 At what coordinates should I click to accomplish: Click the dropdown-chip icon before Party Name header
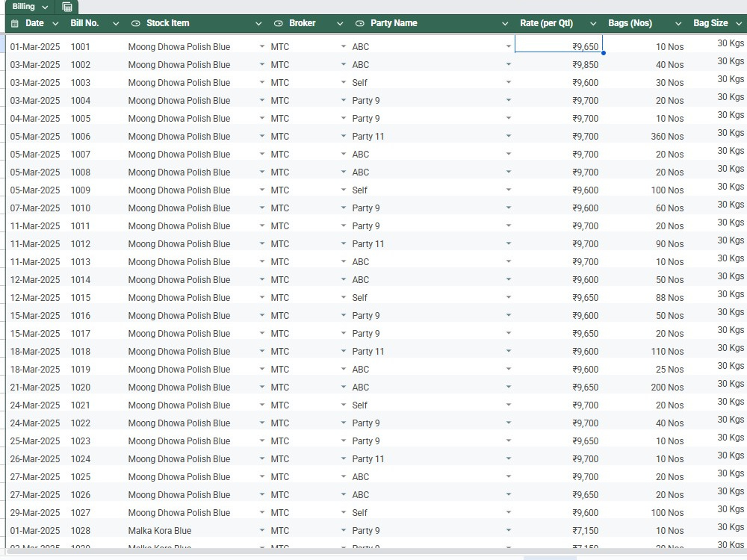tap(360, 23)
